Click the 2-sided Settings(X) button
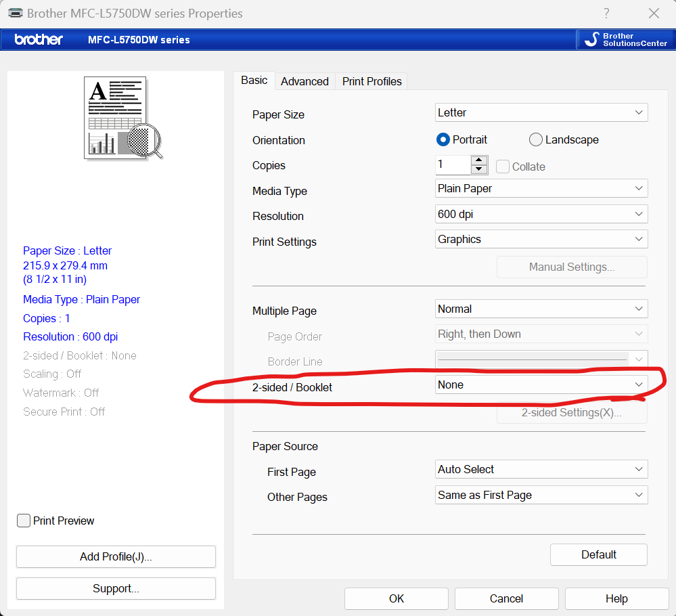 tap(572, 413)
